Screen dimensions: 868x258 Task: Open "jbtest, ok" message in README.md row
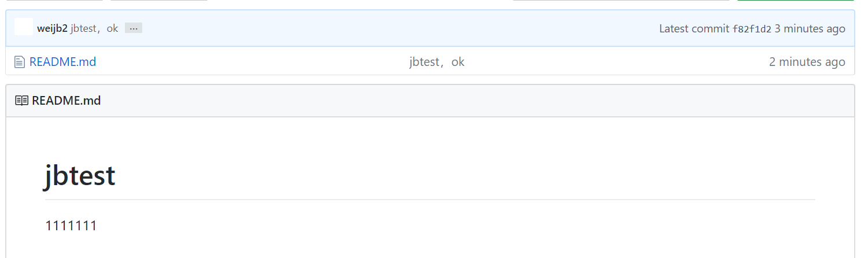coord(437,62)
